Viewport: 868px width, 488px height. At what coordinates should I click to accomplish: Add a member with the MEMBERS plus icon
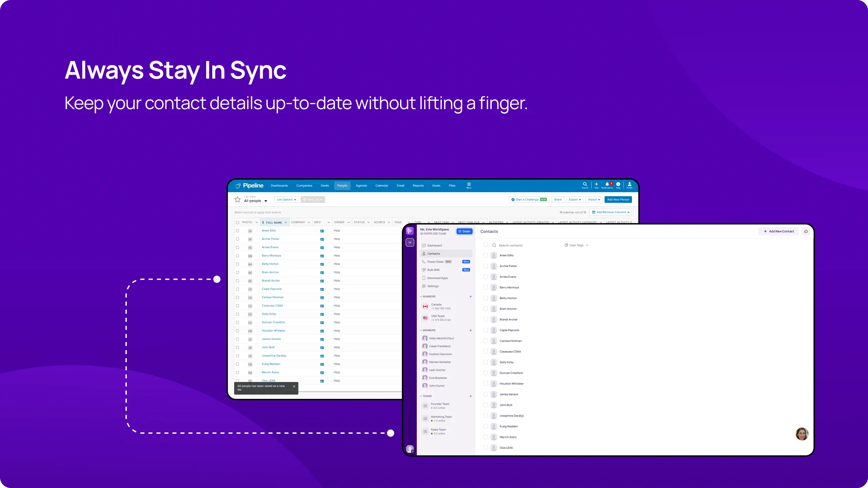point(471,330)
